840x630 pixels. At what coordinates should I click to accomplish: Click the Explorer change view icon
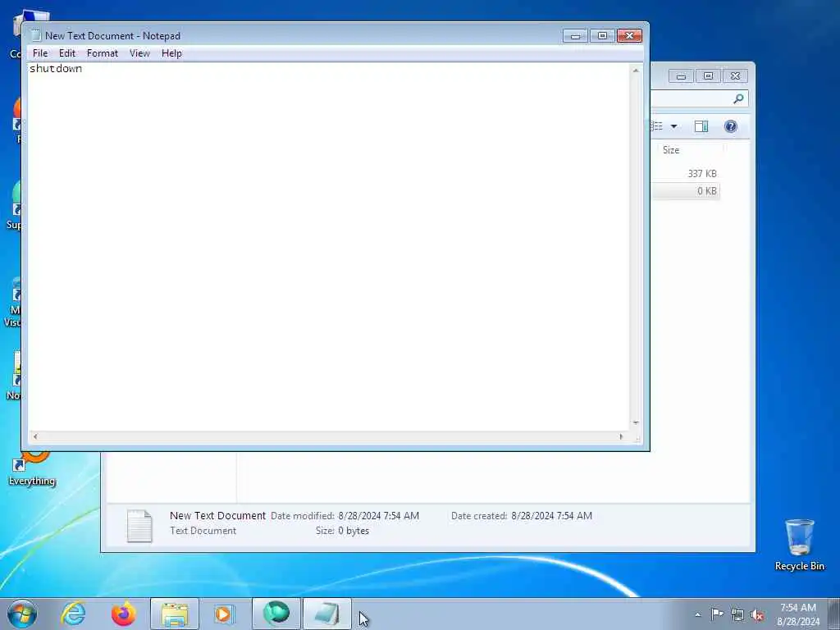(x=657, y=126)
